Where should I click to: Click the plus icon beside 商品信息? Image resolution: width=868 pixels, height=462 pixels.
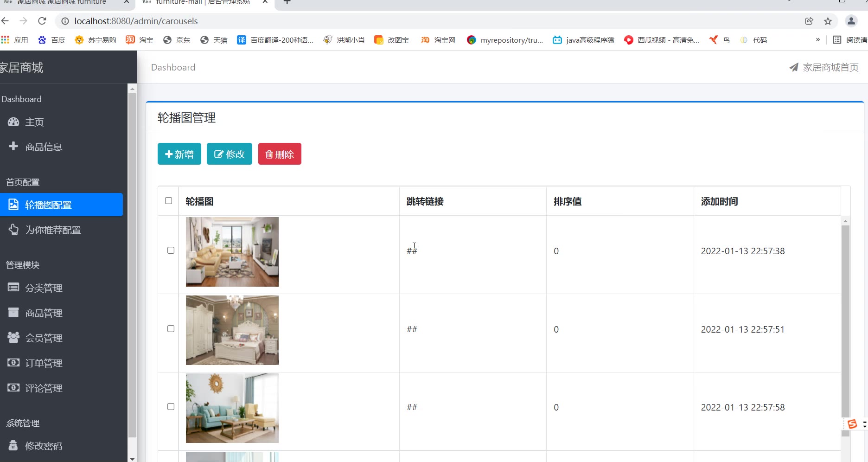pyautogui.click(x=13, y=147)
